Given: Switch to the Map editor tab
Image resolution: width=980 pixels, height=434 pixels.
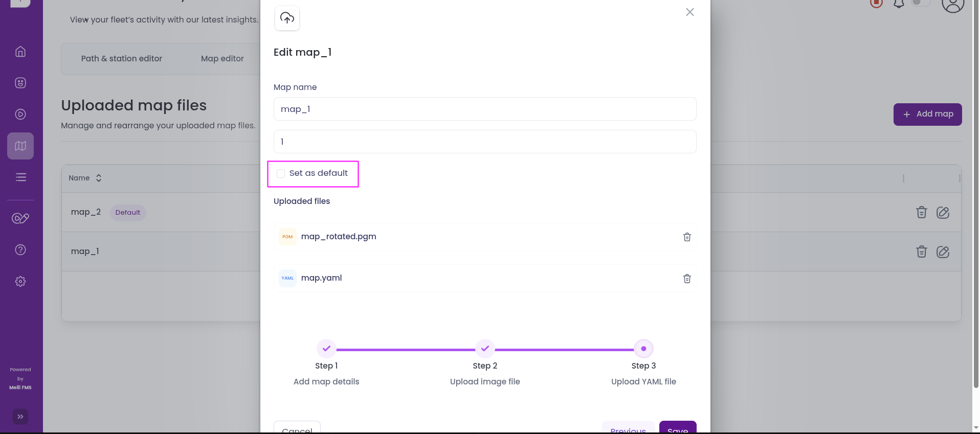Looking at the screenshot, I should click(x=222, y=59).
